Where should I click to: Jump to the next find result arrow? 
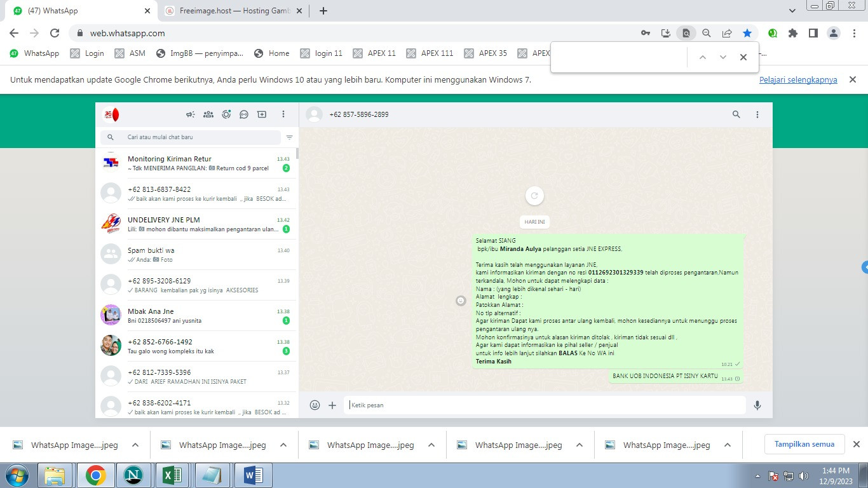point(723,57)
